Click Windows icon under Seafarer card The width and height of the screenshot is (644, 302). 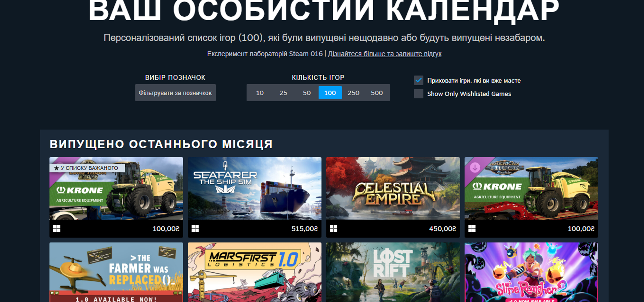[195, 229]
